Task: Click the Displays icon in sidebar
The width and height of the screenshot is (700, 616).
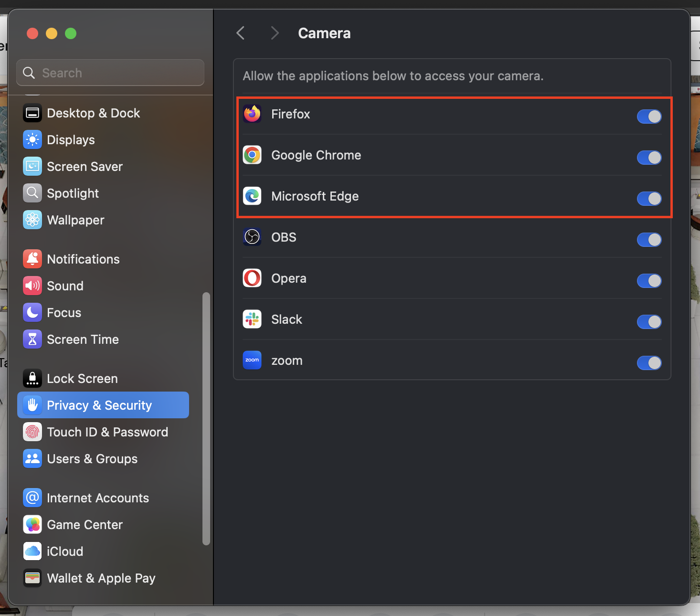Action: click(x=32, y=140)
